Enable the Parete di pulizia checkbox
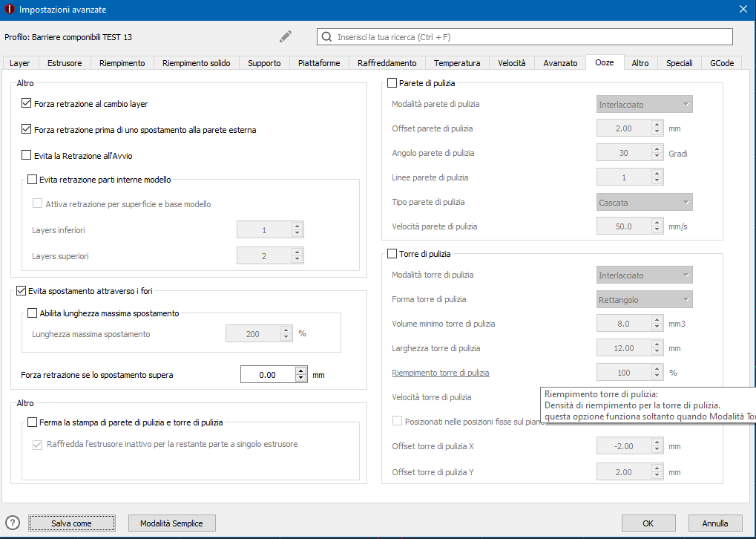 392,83
